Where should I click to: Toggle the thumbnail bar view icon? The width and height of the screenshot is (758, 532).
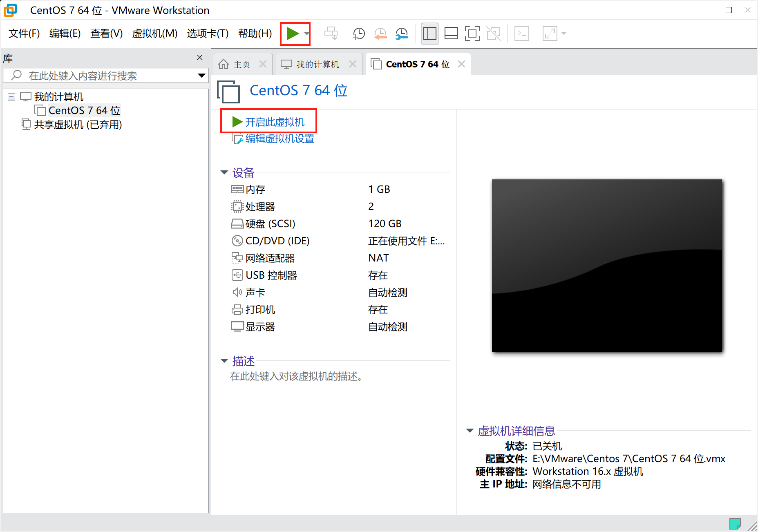pos(451,34)
